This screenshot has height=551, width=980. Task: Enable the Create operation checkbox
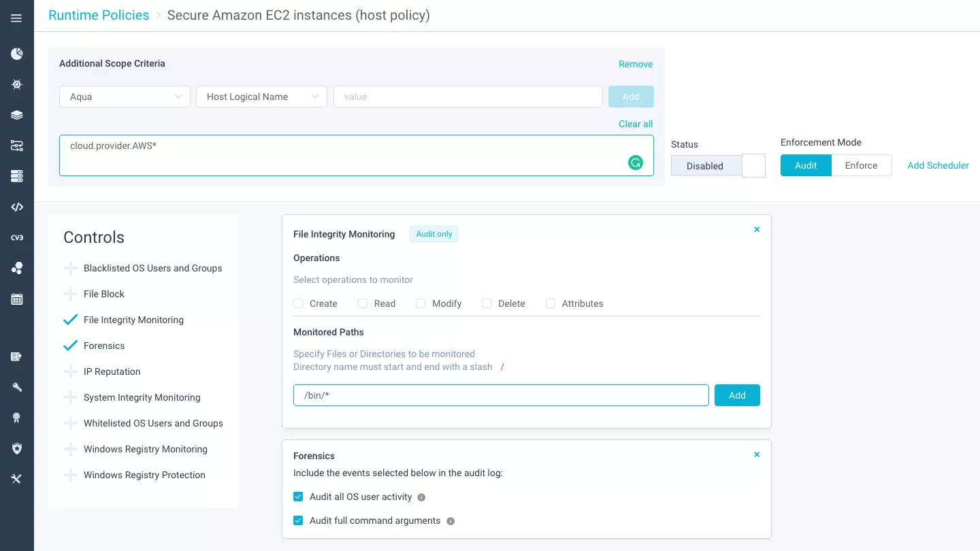(298, 303)
